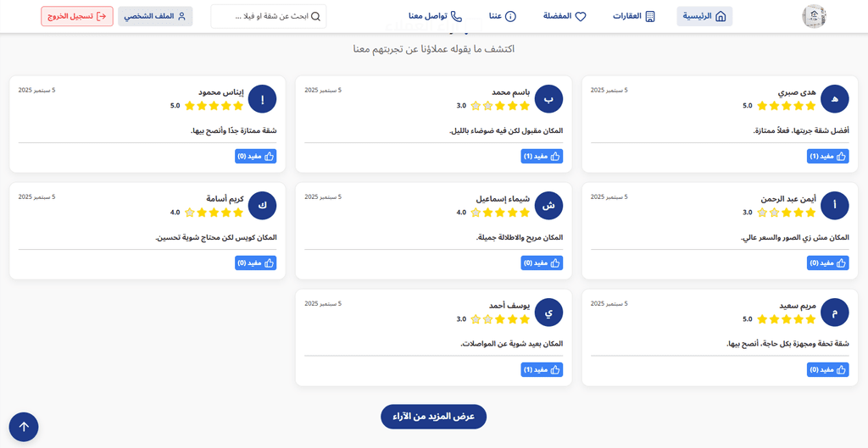Click the تسجيل الخروج logout button

tap(77, 16)
